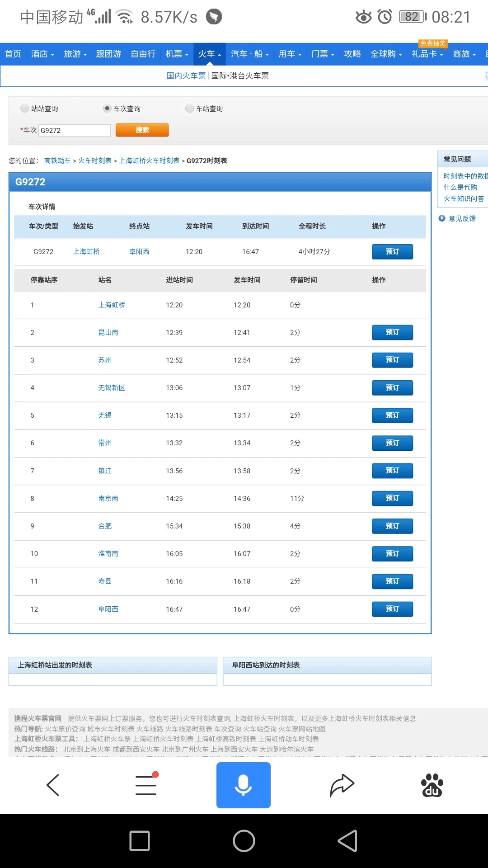Open 阜阳西 terminal station link in summary
488x868 pixels.
coord(139,251)
